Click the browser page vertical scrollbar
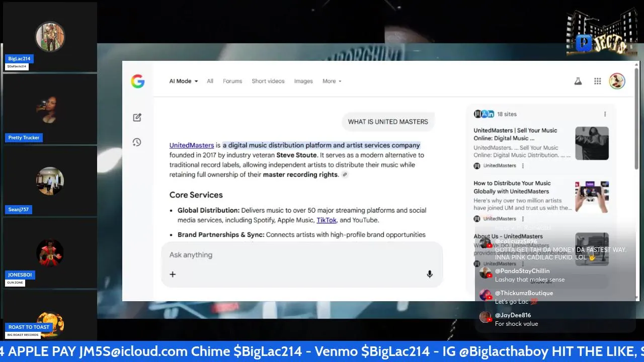644x362 pixels. [636, 118]
